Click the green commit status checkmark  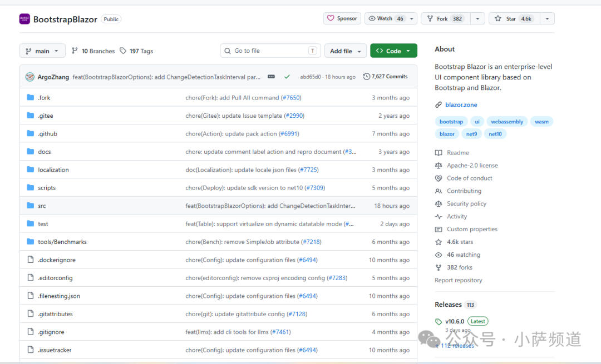point(287,77)
